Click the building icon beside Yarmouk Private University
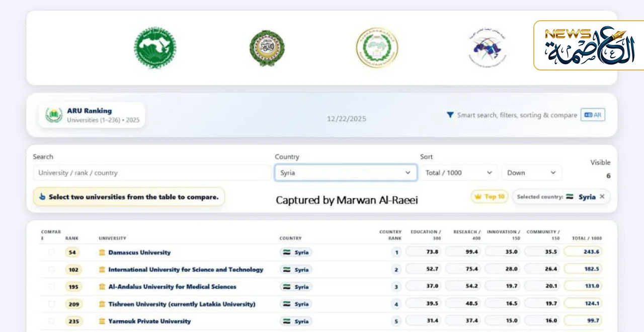 coord(102,321)
